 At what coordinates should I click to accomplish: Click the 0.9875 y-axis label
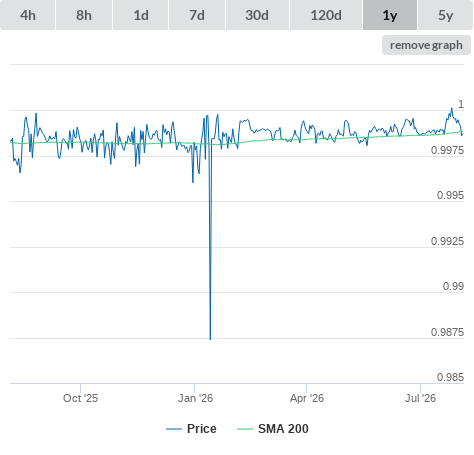pyautogui.click(x=447, y=332)
